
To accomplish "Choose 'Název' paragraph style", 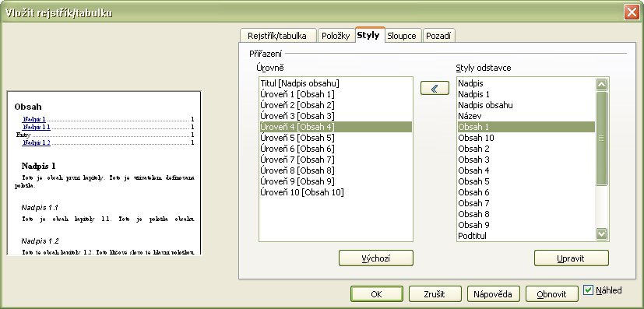I will coord(526,116).
